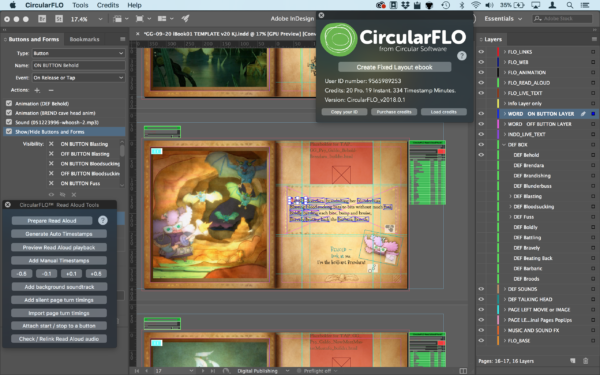The width and height of the screenshot is (600, 375).
Task: Click the Adobe Stock search field
Action: [x=562, y=18]
